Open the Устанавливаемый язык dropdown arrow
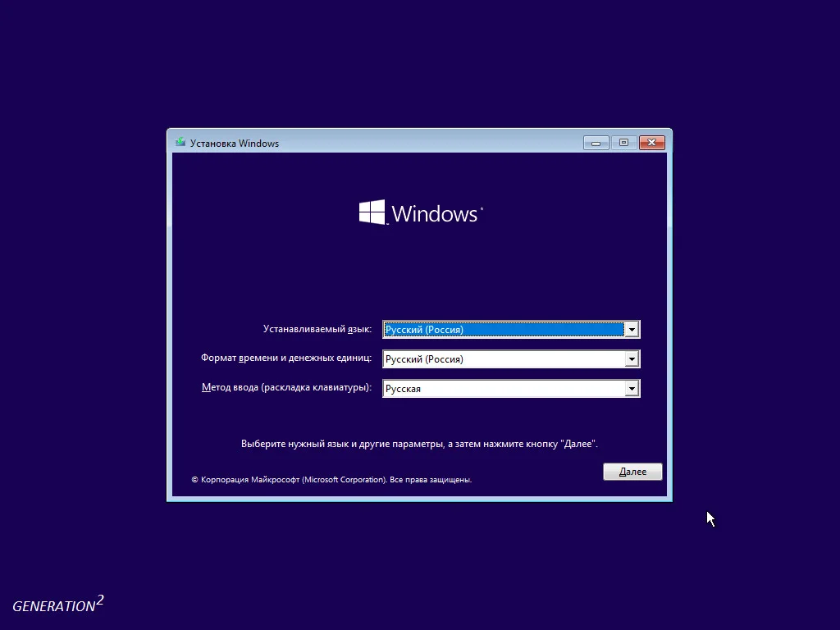Image resolution: width=840 pixels, height=630 pixels. pyautogui.click(x=632, y=330)
